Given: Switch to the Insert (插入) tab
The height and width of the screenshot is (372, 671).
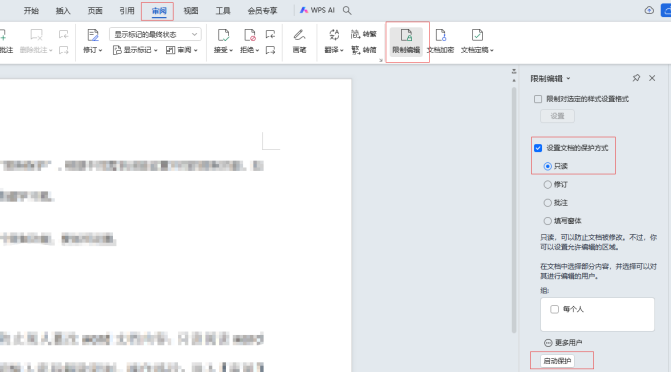Looking at the screenshot, I should [x=63, y=11].
